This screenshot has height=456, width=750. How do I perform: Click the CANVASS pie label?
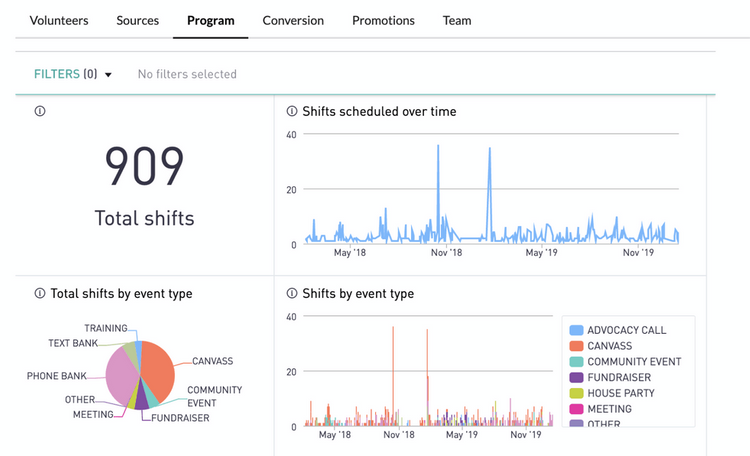click(x=212, y=361)
